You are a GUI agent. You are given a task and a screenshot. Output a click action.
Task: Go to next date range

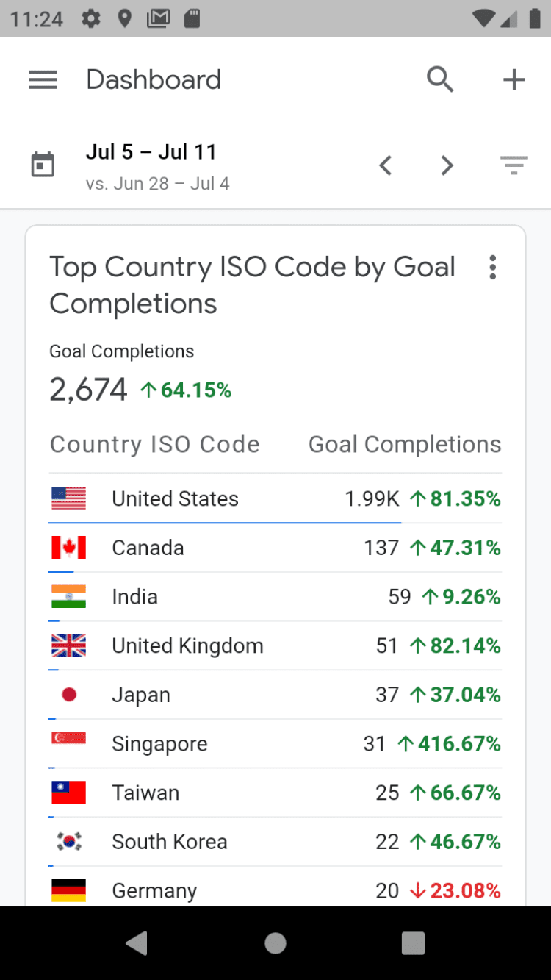[x=447, y=166]
